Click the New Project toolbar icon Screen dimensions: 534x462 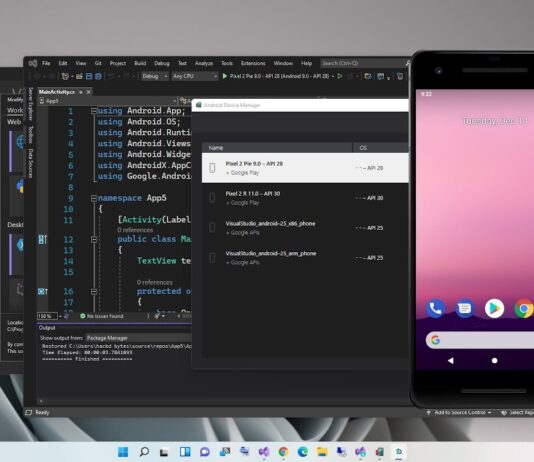coord(65,76)
